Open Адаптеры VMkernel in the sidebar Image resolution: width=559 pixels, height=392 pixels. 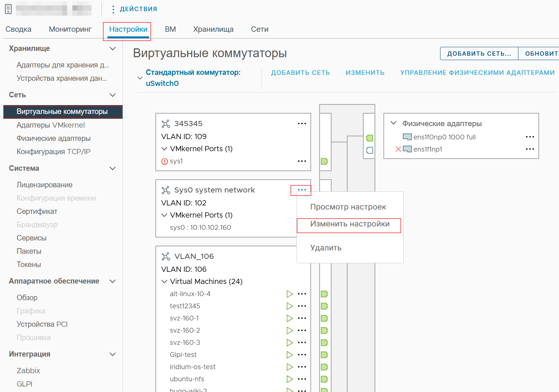click(51, 125)
